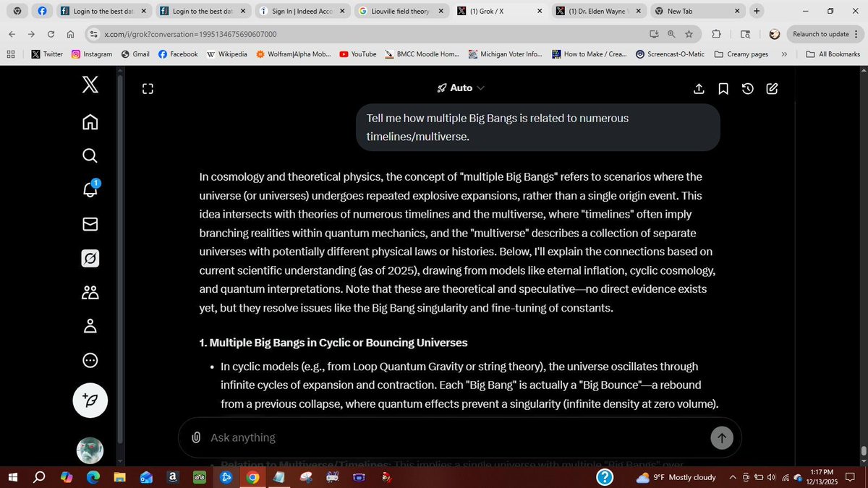Open the Chrome profile avatar
Image resolution: width=868 pixels, height=488 pixels.
(x=774, y=34)
